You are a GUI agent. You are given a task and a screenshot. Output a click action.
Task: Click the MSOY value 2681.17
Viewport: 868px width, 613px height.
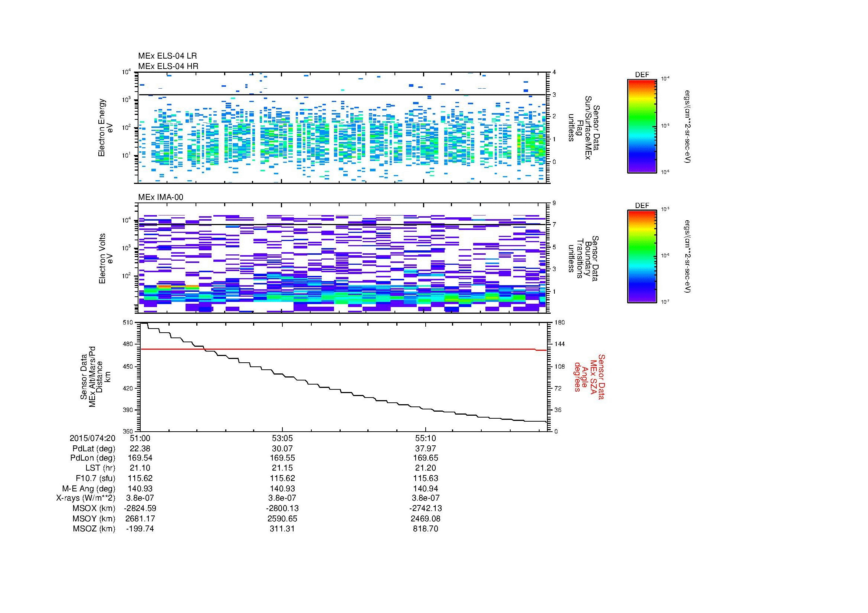pos(140,518)
